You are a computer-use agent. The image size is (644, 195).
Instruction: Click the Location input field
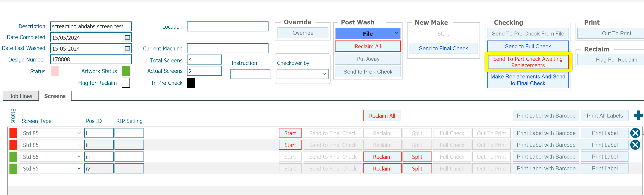(227, 26)
